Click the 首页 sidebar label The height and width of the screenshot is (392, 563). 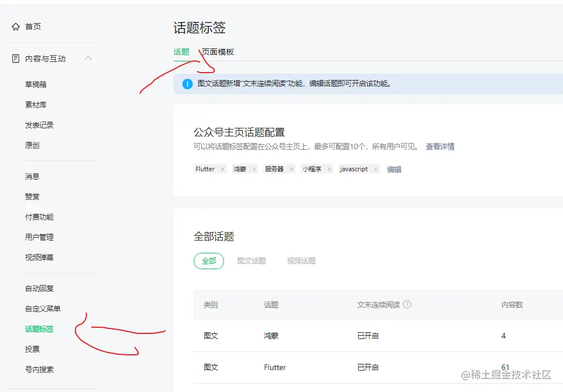33,26
